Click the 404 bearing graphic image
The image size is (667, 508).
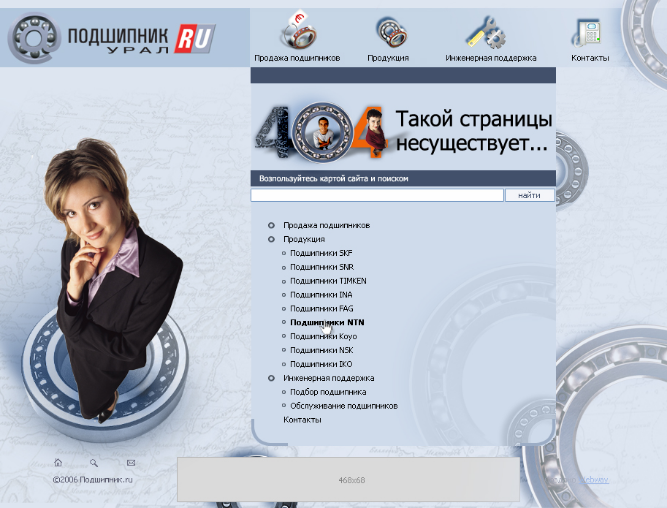(321, 131)
